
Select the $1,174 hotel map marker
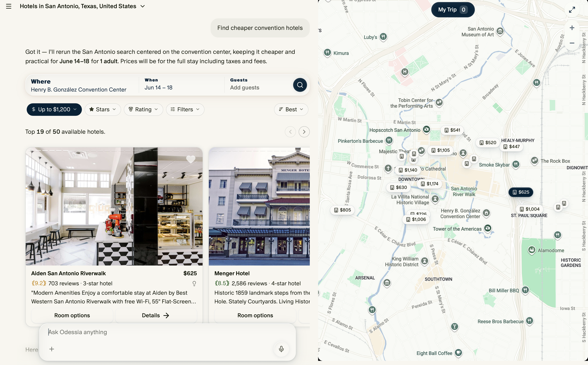coord(429,184)
